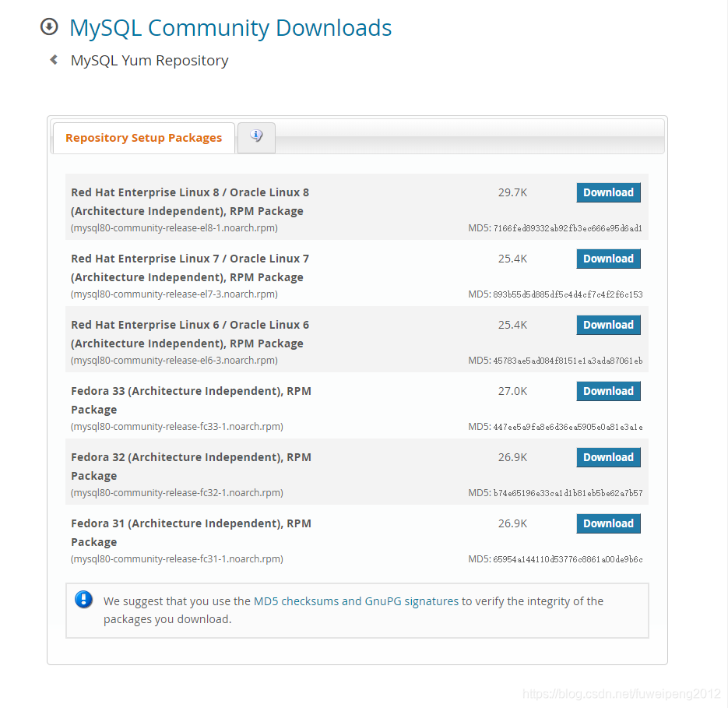Click the blue exclamation notice icon
The width and height of the screenshot is (728, 708).
point(83,599)
